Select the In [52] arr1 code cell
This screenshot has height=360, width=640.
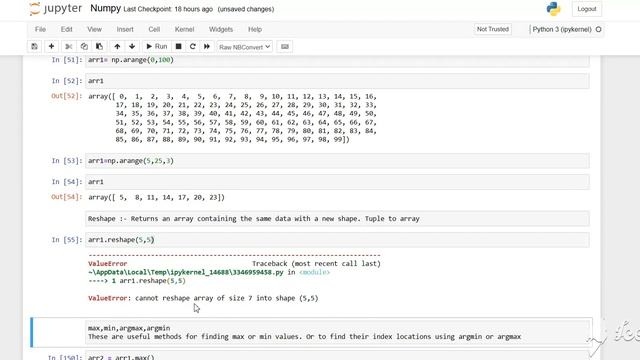[x=337, y=81]
